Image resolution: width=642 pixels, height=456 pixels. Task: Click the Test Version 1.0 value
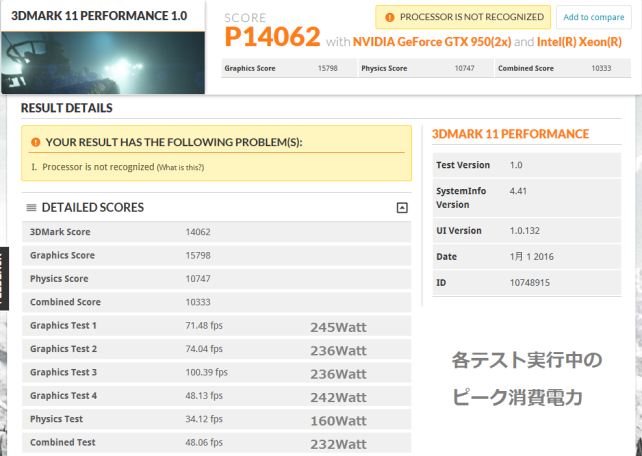tap(516, 165)
